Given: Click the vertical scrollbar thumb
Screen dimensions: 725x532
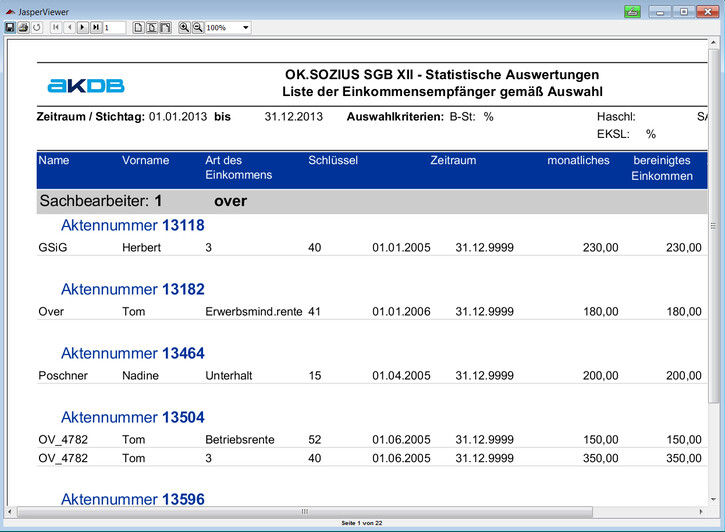Looking at the screenshot, I should pyautogui.click(x=713, y=226).
